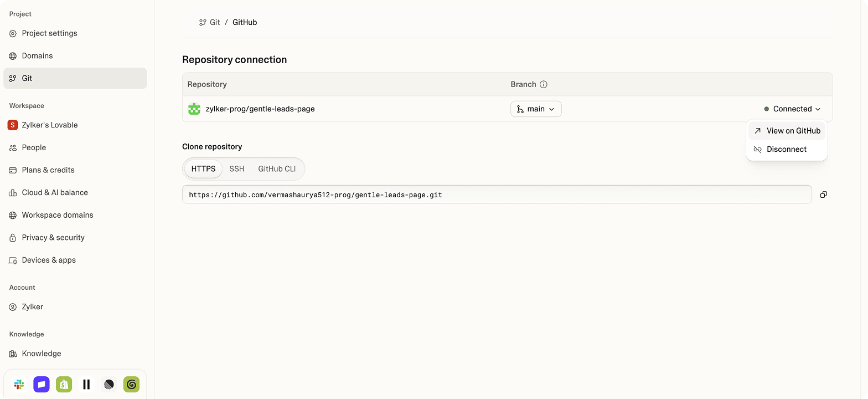Screen dimensions: 868x399
Task: Click the Git breadcrumb icon
Action: (x=203, y=23)
